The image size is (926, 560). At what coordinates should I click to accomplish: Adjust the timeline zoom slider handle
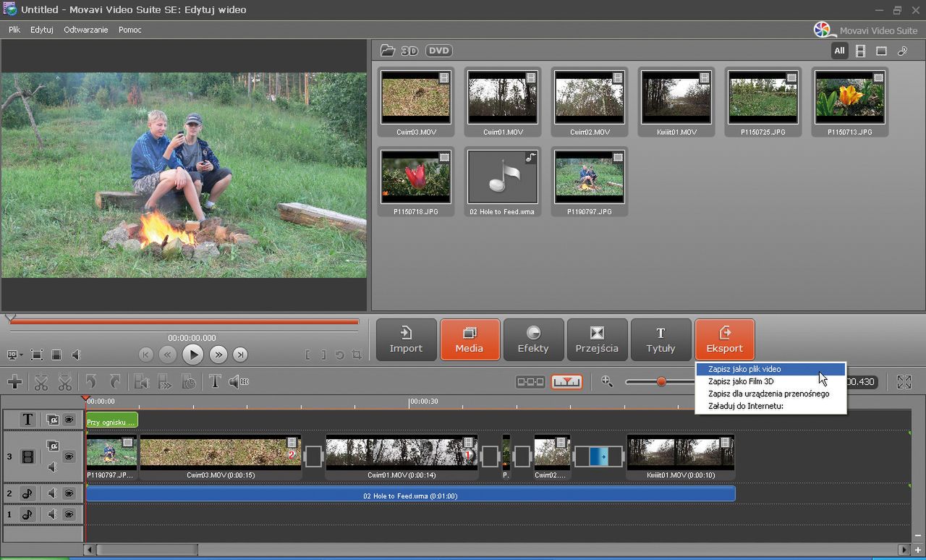click(660, 381)
